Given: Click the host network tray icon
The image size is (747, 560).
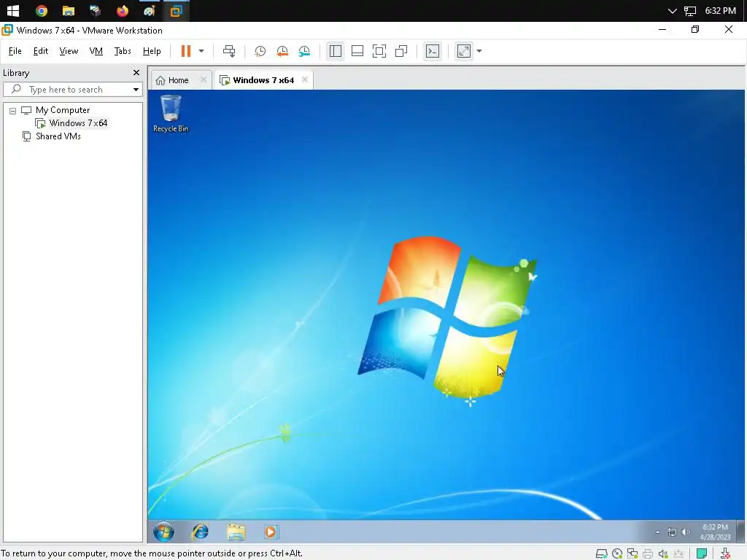Looking at the screenshot, I should (x=690, y=11).
